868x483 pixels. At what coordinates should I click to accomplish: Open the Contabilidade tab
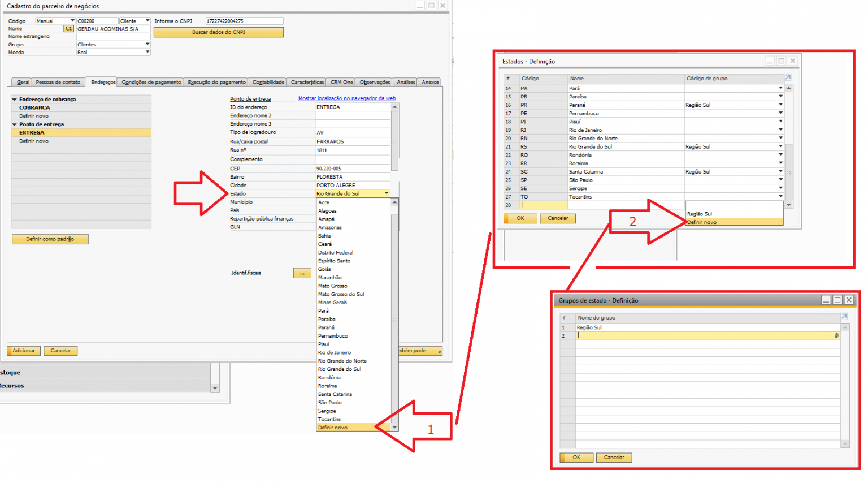pyautogui.click(x=268, y=83)
